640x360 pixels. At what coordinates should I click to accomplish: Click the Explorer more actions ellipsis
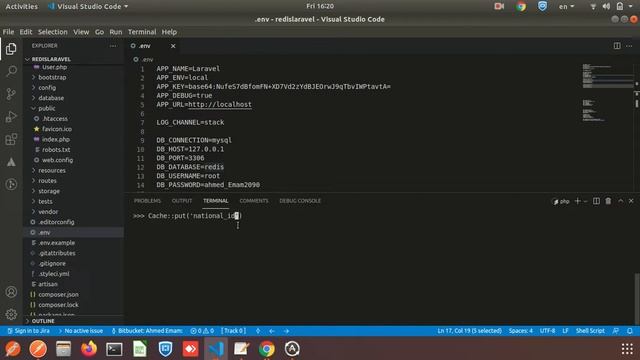[113, 46]
